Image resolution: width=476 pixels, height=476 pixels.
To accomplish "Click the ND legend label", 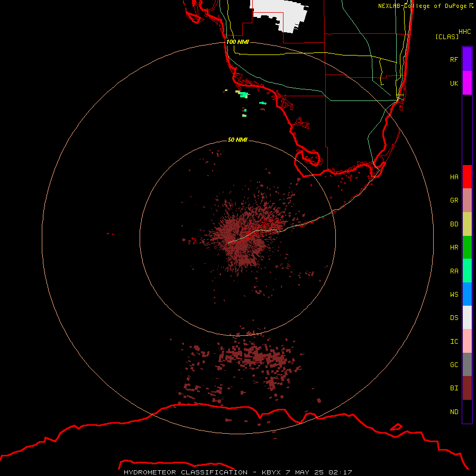I will coord(454,412).
